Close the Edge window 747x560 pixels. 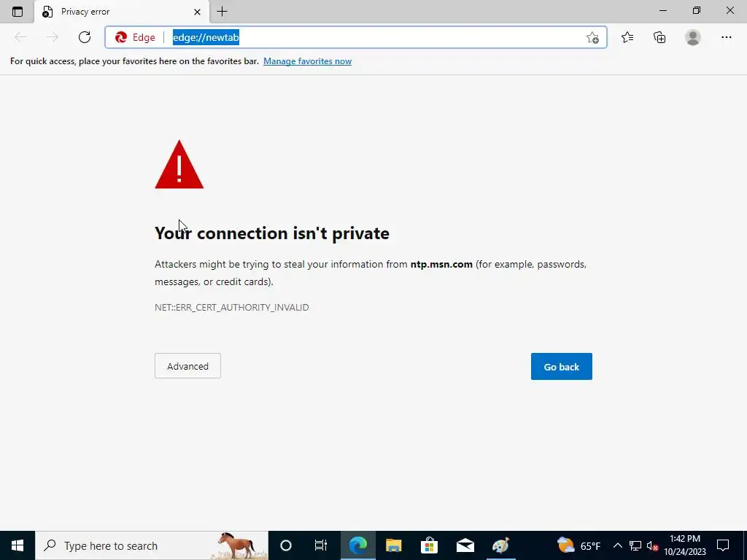point(729,10)
